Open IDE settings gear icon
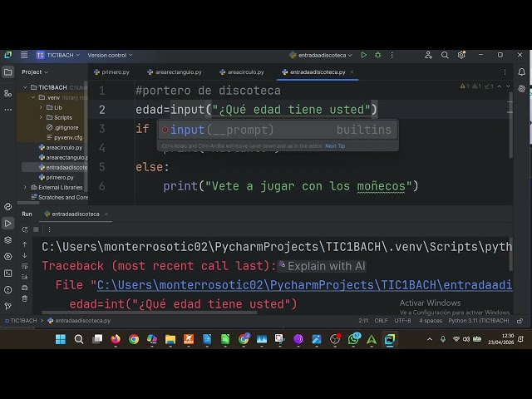 (461, 55)
